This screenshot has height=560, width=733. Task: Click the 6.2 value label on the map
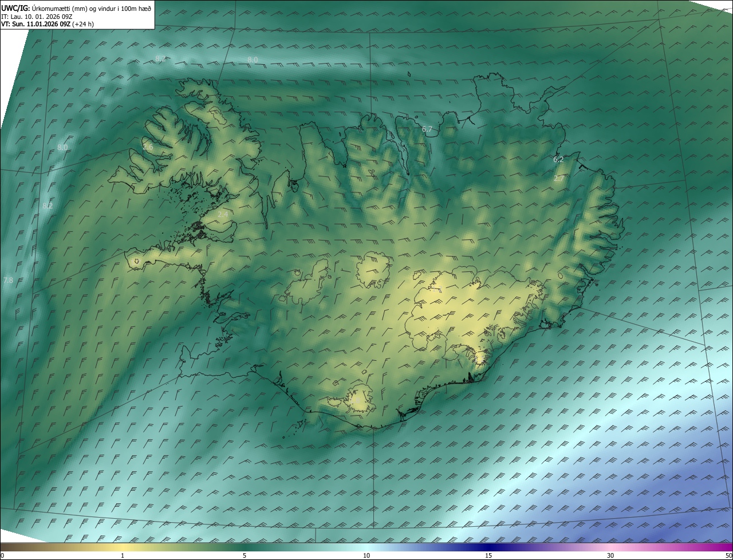coord(558,159)
